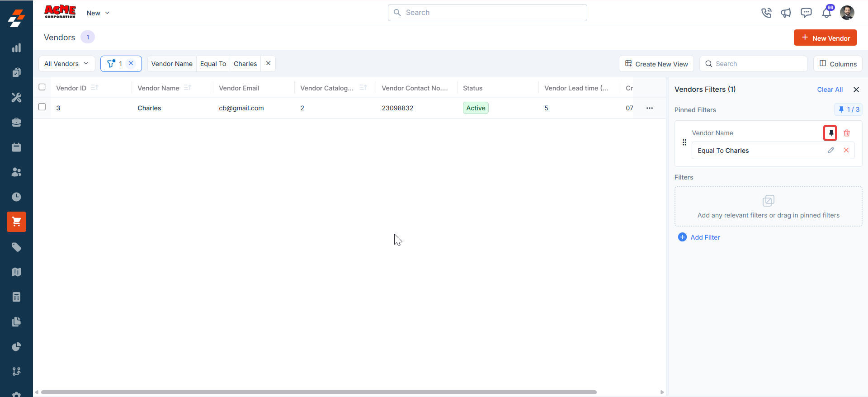Open the documents copy sidebar icon

click(x=16, y=321)
